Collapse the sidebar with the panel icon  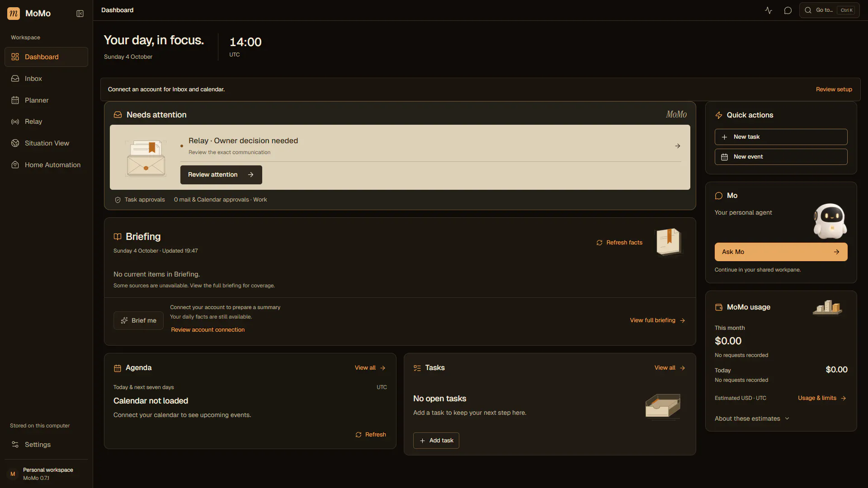pyautogui.click(x=80, y=14)
